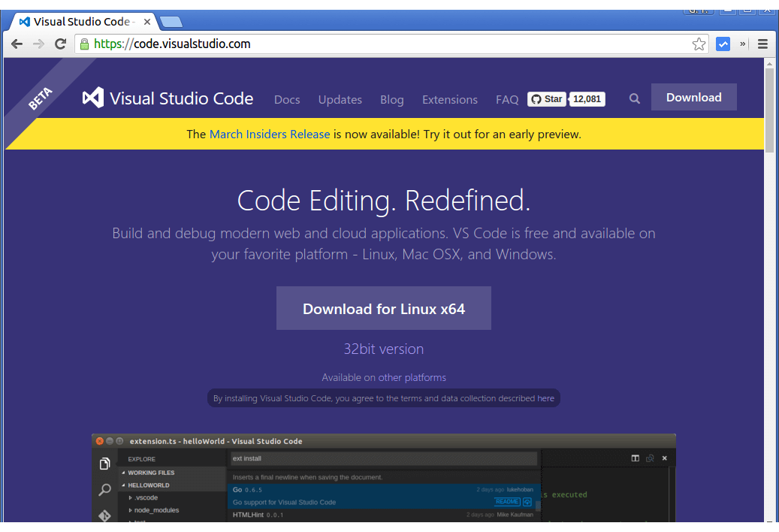Click the browser back arrow
This screenshot has height=532, width=779.
pos(17,44)
